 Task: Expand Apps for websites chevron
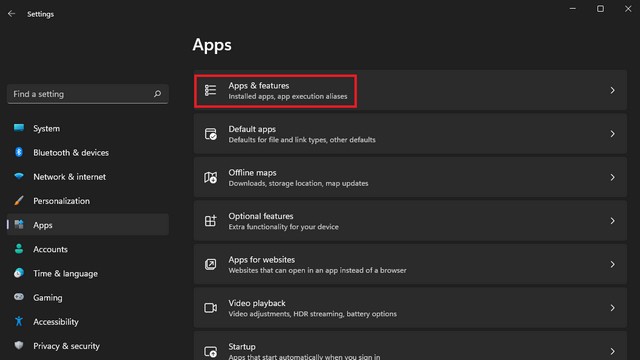click(x=613, y=264)
